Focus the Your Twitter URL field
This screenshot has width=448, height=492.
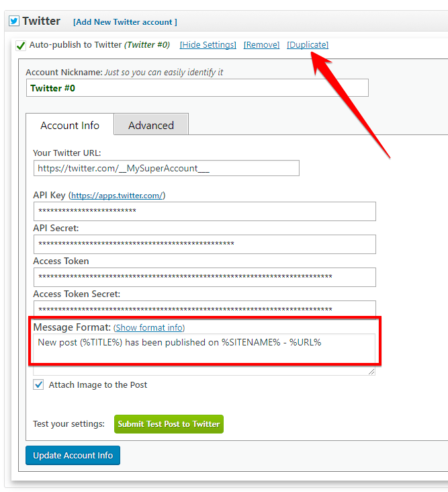(x=167, y=168)
